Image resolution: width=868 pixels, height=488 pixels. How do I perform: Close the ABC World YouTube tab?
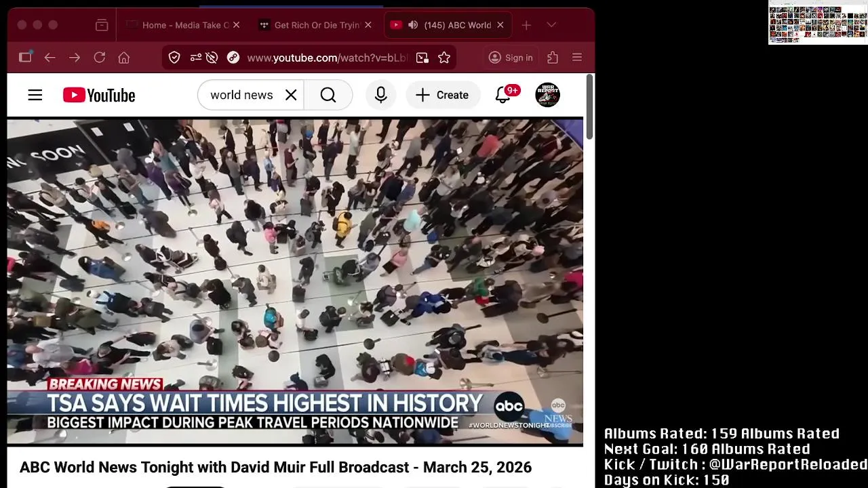tap(500, 25)
